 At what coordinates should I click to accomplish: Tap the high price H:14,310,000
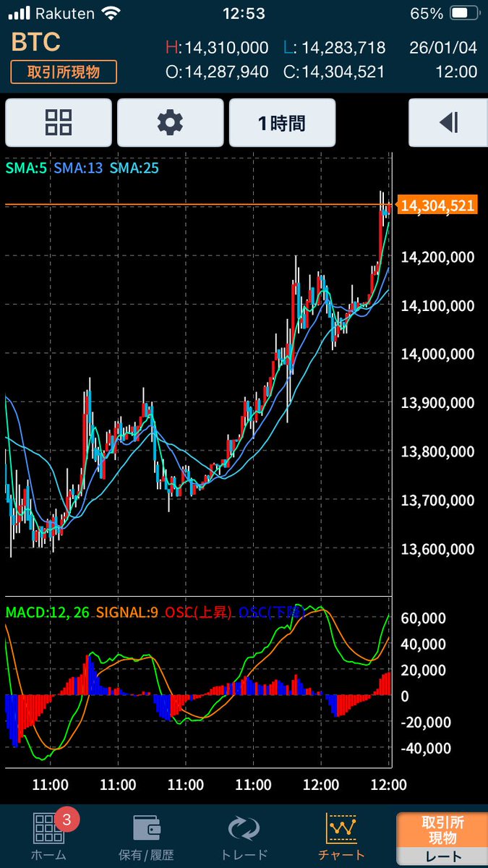click(x=217, y=48)
